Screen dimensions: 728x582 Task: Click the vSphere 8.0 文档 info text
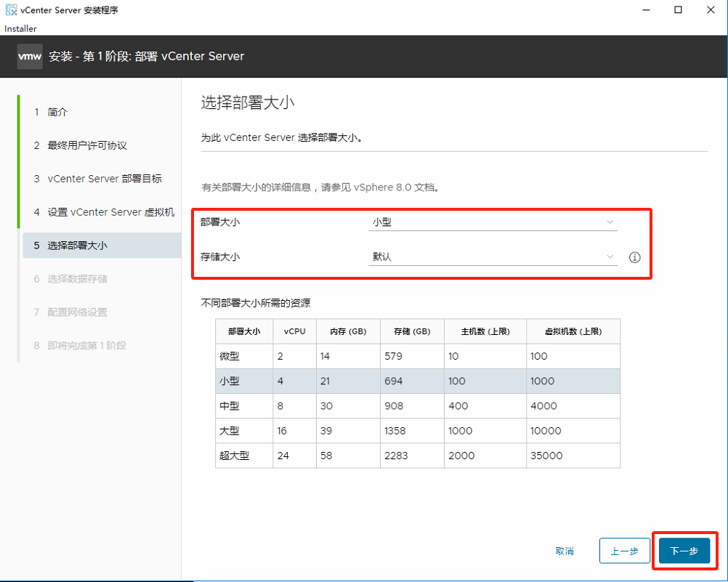click(320, 187)
